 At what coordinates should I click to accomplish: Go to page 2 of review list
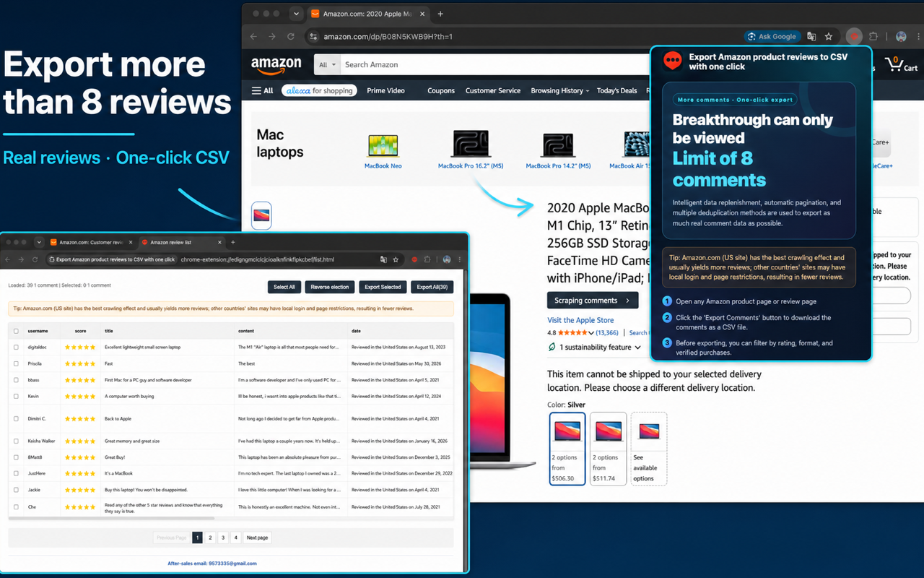[210, 538]
